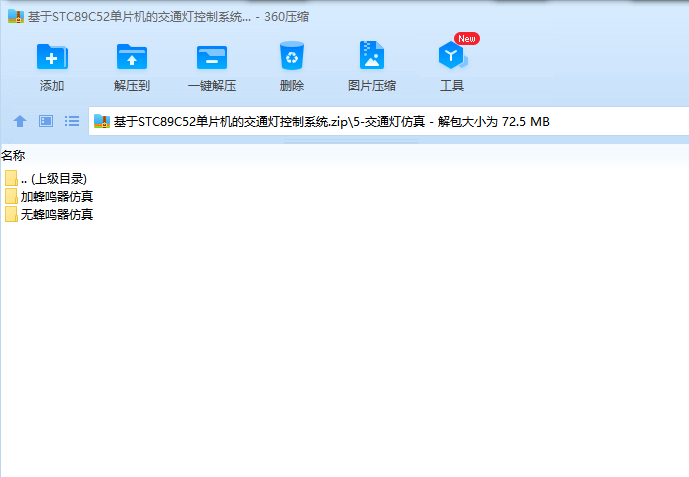The image size is (689, 477).
Task: Click the archive path address field
Action: click(388, 121)
